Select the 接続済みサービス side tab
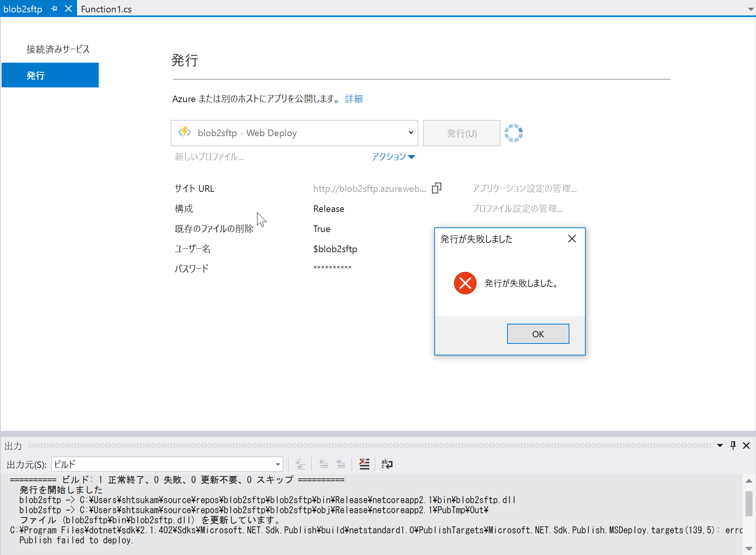756x555 pixels. (x=58, y=49)
